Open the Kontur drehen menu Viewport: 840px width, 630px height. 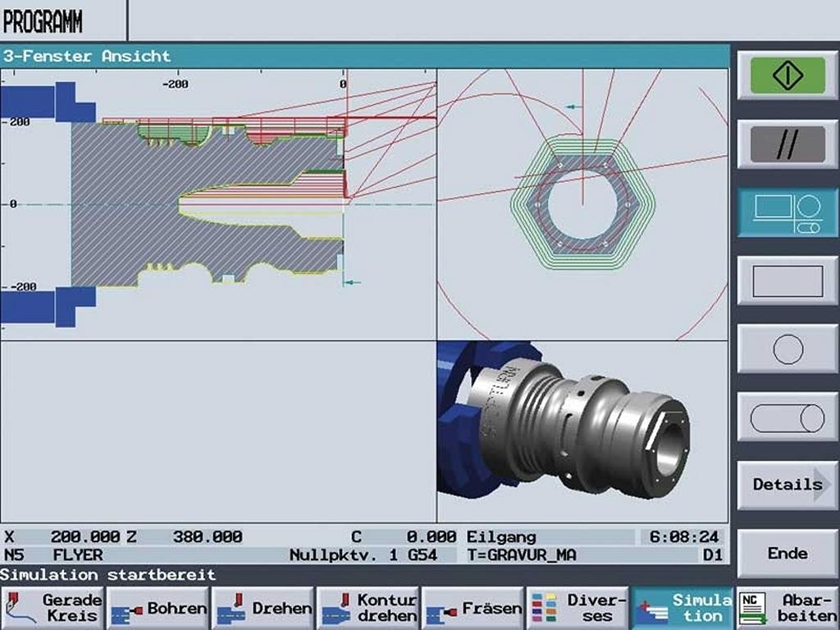tap(368, 608)
